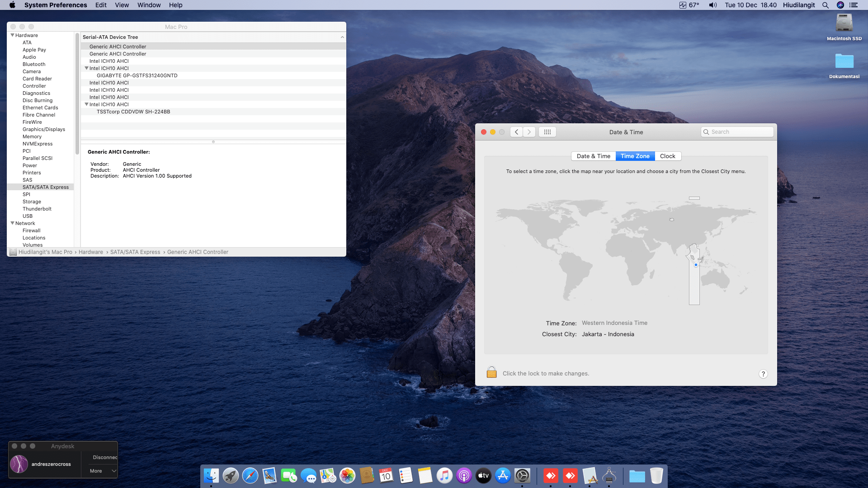Collapse the Serial-ATA Device Tree header chevron
This screenshot has height=488, width=868.
coord(342,37)
